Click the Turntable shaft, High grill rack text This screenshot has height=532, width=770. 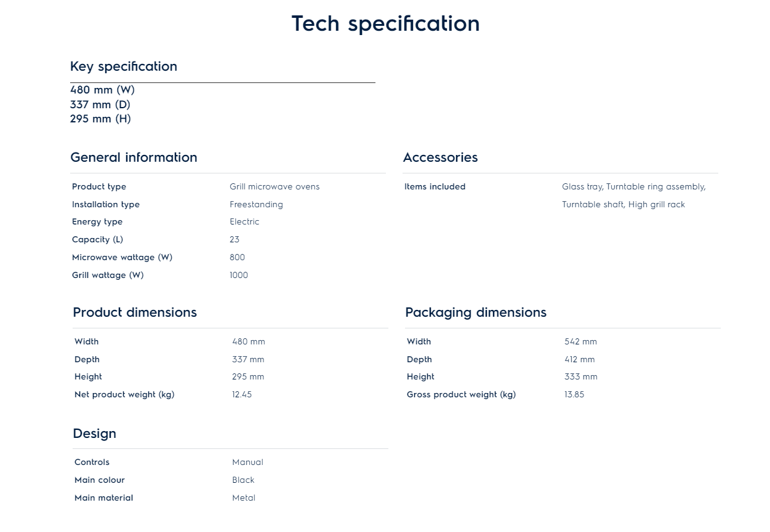tap(623, 205)
